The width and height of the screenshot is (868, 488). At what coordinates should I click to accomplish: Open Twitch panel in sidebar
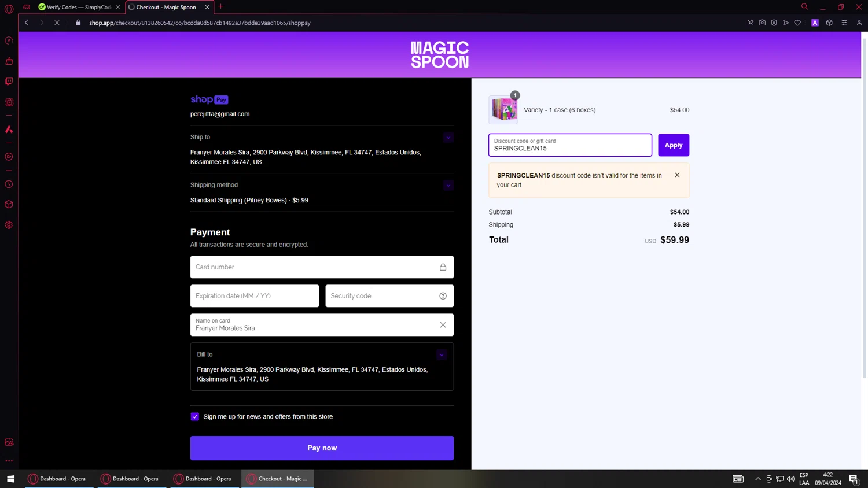tap(9, 82)
